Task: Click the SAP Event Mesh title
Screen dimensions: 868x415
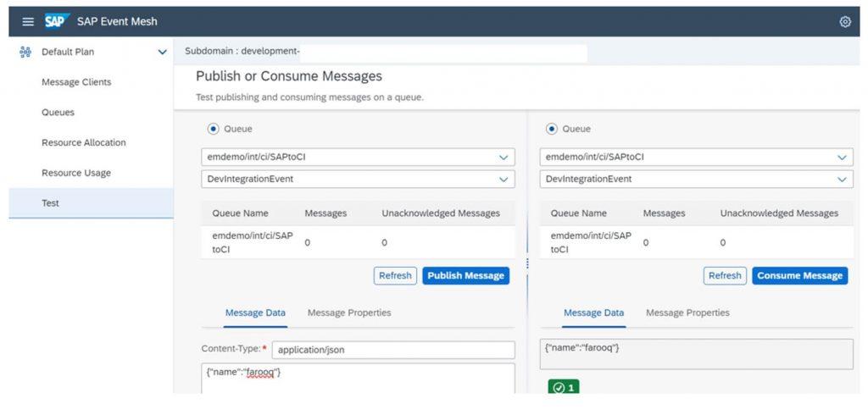Action: 117,21
